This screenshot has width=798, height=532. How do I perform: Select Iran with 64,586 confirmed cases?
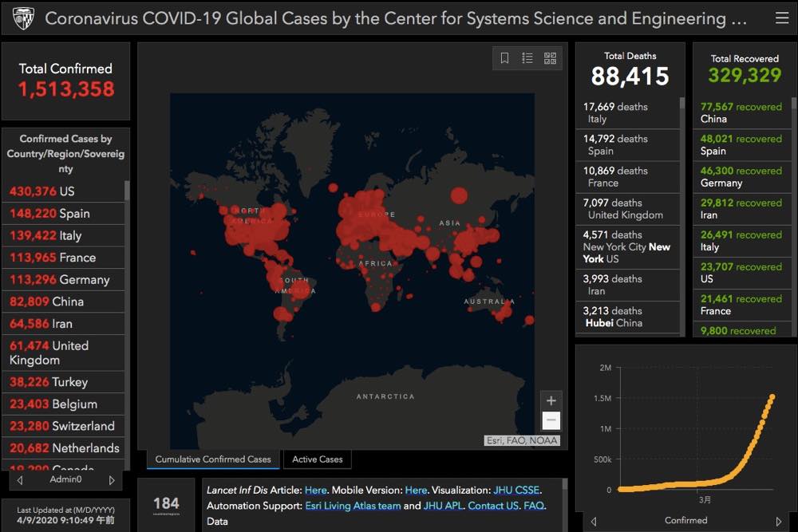tap(63, 324)
